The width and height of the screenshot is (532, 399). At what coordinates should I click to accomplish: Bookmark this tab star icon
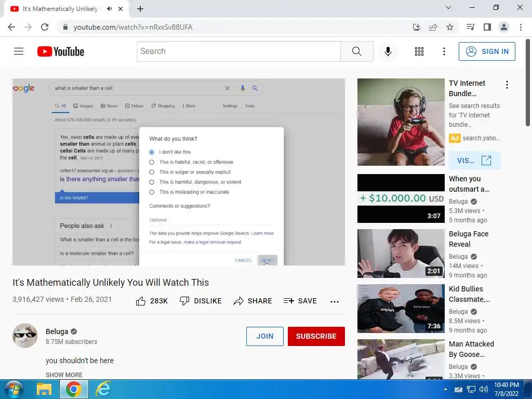point(450,27)
